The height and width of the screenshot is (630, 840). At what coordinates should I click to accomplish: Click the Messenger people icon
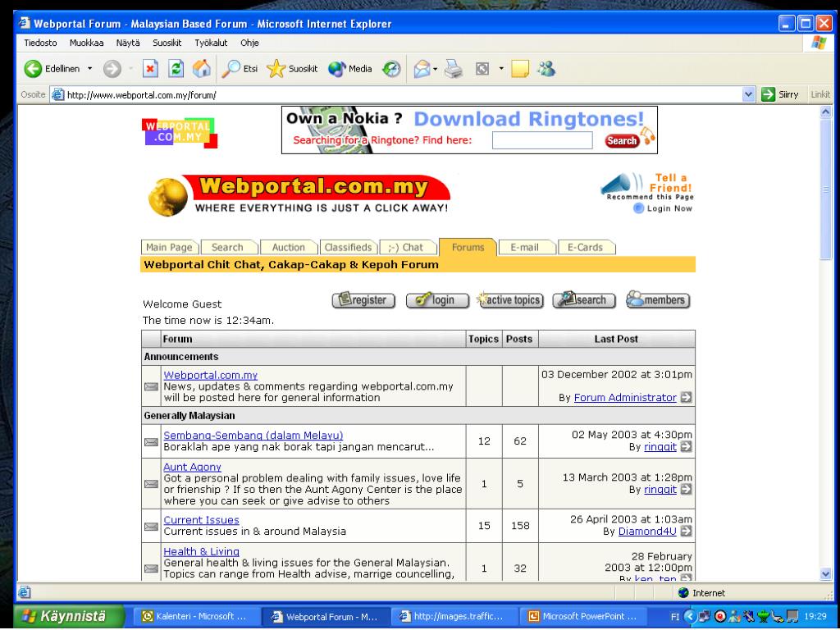tap(546, 69)
